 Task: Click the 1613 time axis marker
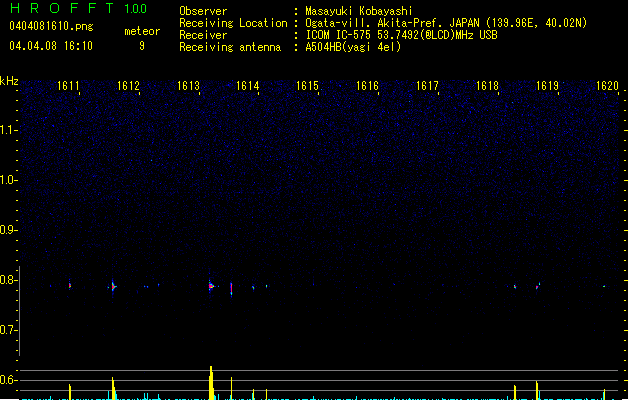pos(188,86)
